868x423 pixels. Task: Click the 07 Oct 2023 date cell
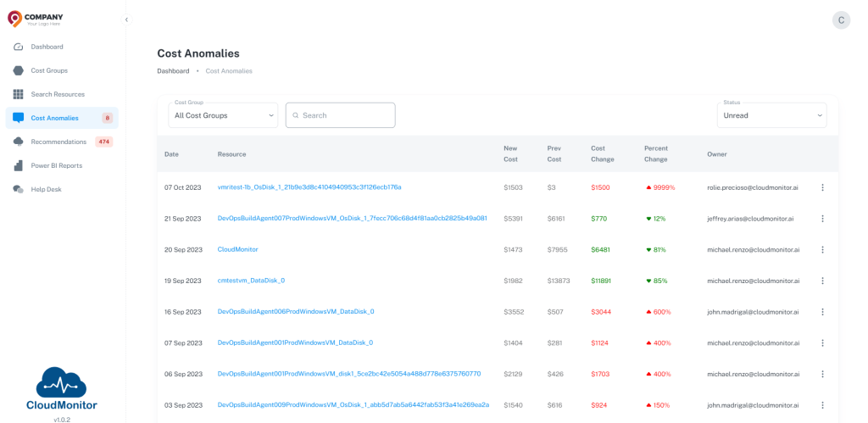click(183, 187)
